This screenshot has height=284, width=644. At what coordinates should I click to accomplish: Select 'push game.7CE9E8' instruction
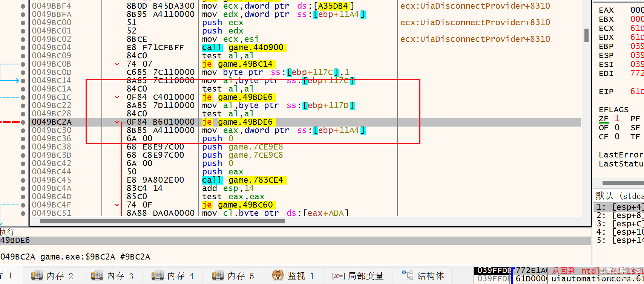242,147
